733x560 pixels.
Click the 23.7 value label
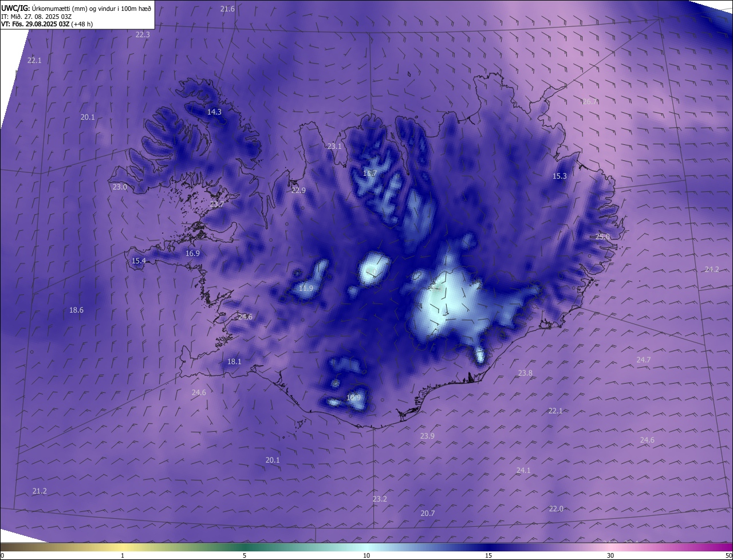[217, 204]
